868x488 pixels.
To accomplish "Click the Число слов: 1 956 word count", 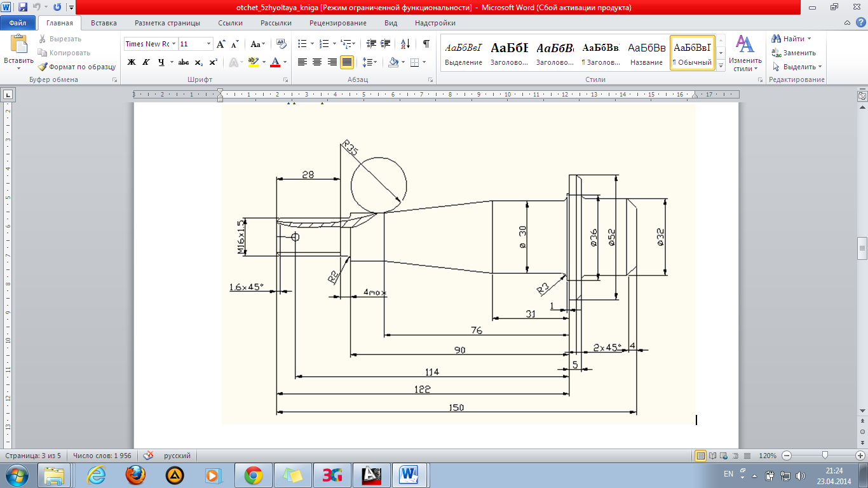I will (x=102, y=456).
